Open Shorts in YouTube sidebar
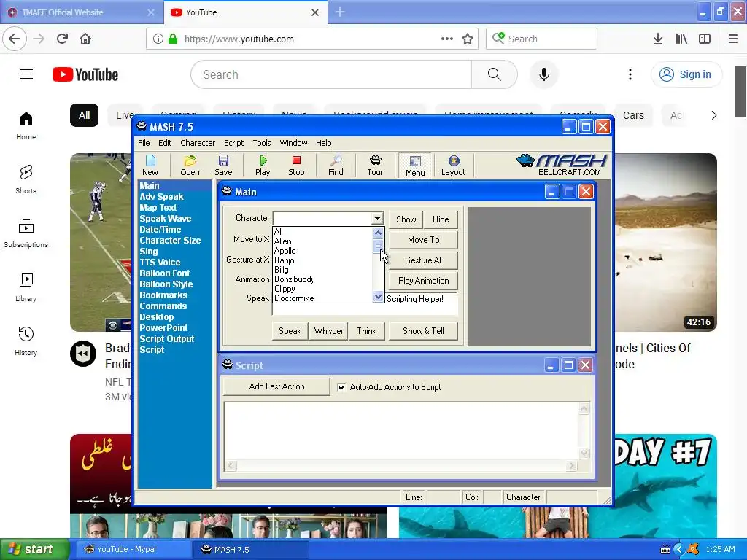747x560 pixels. point(26,179)
